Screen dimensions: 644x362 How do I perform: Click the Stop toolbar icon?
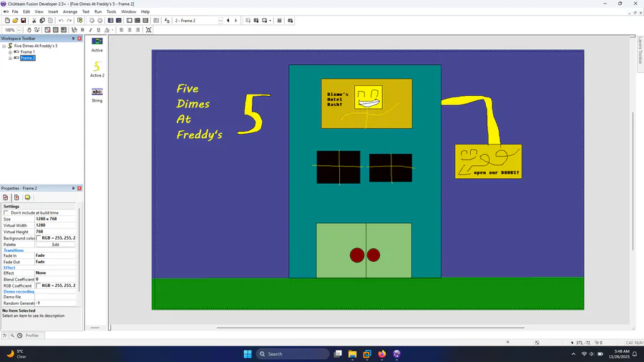[279, 21]
